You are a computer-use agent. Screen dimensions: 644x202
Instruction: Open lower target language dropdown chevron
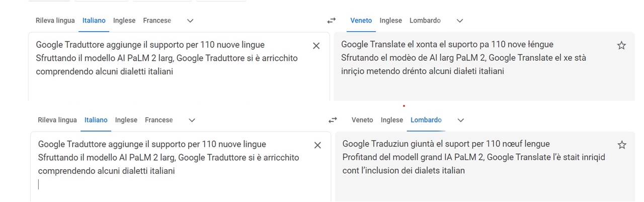coord(461,120)
